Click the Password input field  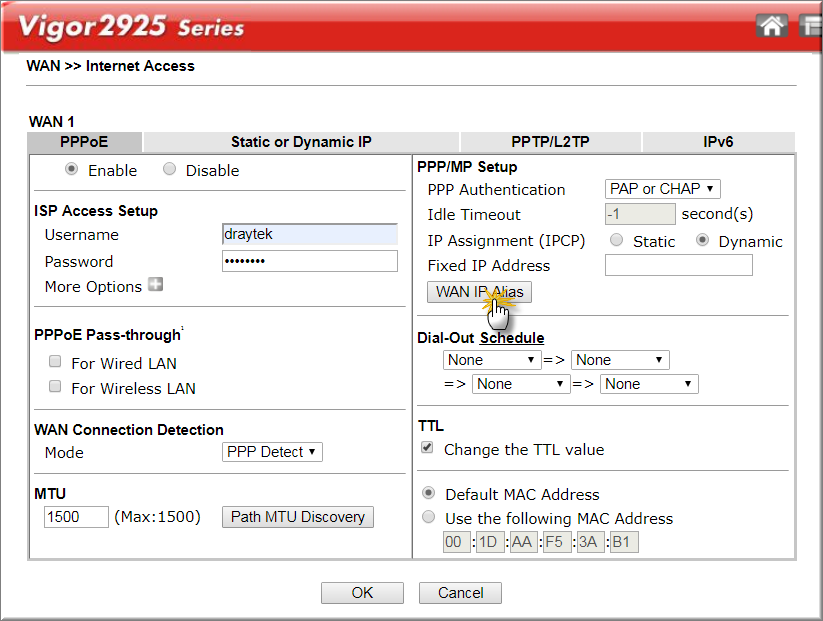pos(310,261)
